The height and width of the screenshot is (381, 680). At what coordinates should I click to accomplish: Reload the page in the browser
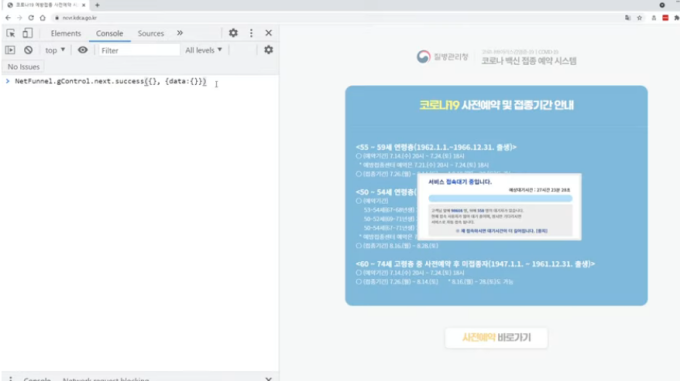(31, 18)
